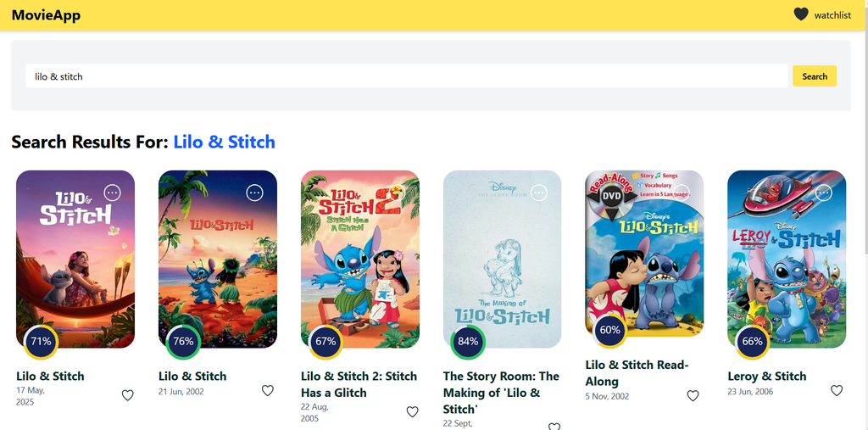Open three-dot menu on Read-Along poster
The image size is (868, 430).
pyautogui.click(x=682, y=193)
